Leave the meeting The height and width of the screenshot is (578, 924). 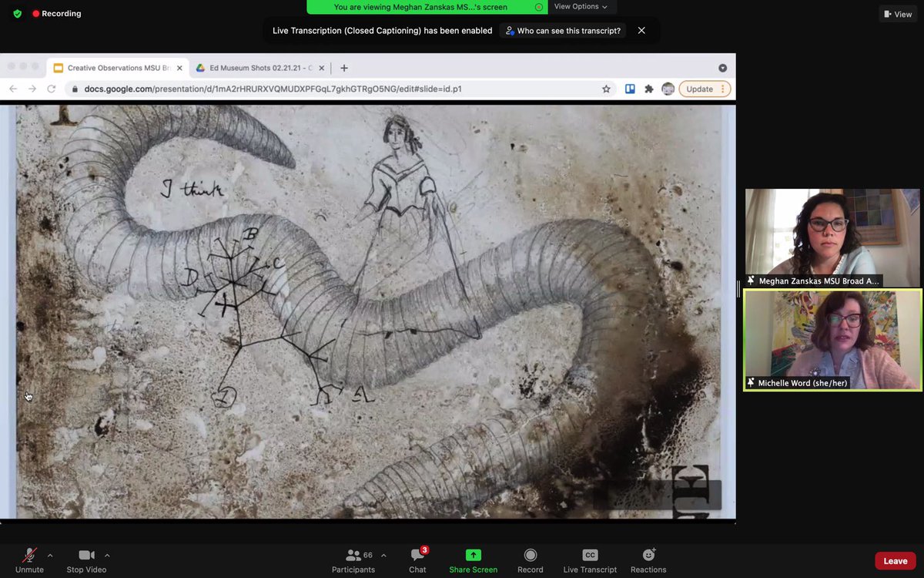click(895, 561)
